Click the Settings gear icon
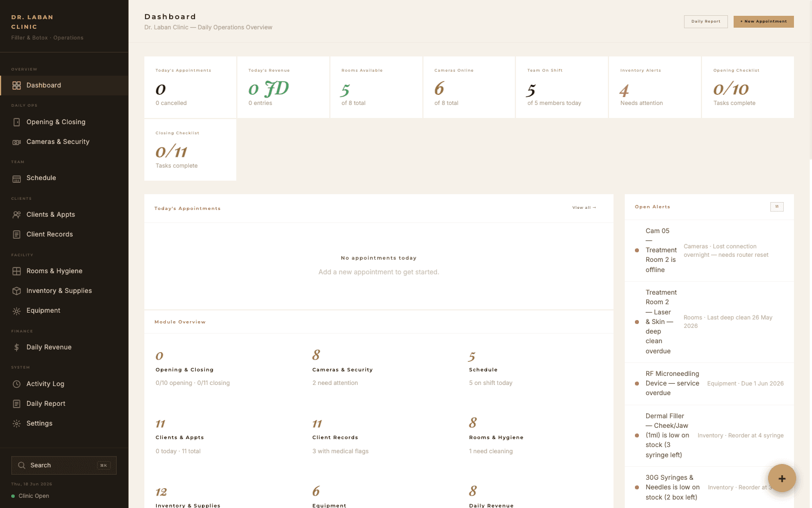The image size is (812, 508). [17, 423]
